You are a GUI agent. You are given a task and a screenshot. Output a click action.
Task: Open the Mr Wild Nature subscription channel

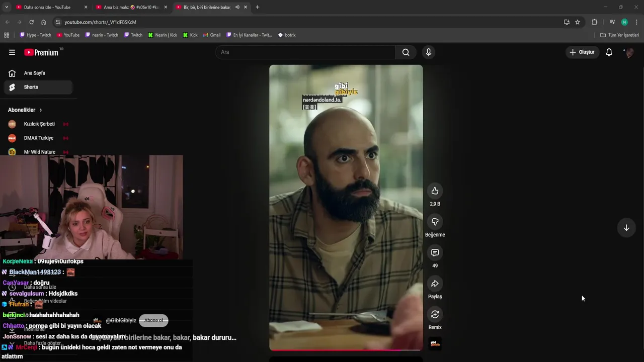(38, 152)
